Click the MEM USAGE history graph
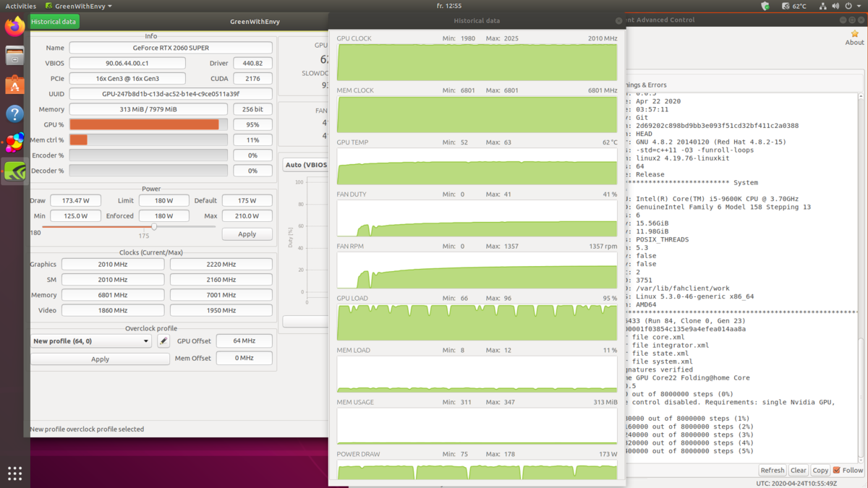The width and height of the screenshot is (868, 488). [x=477, y=427]
